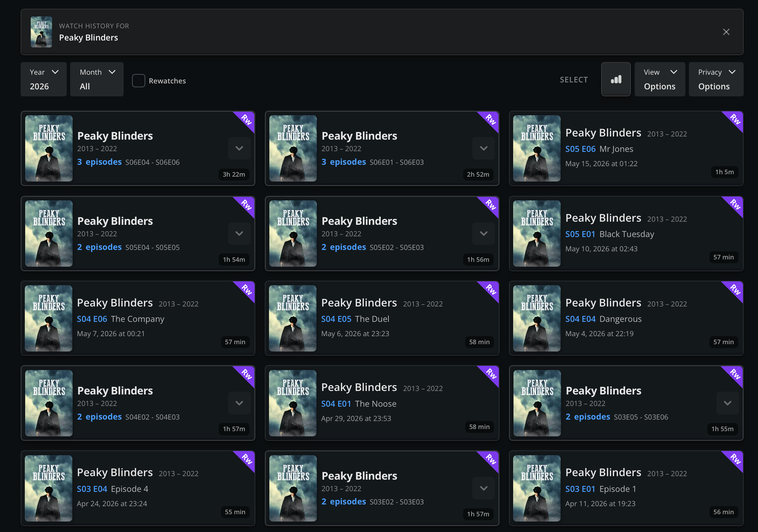
Task: Click the 3 episodes link for S06E04 - S06E06
Action: [100, 162]
